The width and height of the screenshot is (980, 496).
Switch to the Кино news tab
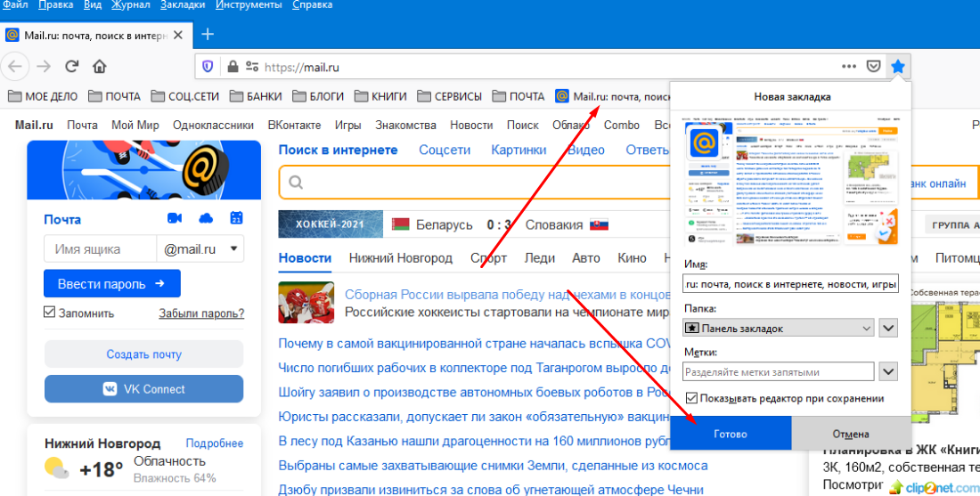pyautogui.click(x=632, y=258)
